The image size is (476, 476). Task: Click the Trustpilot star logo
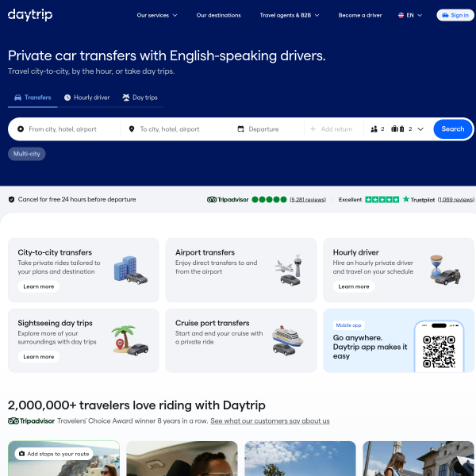(x=406, y=199)
